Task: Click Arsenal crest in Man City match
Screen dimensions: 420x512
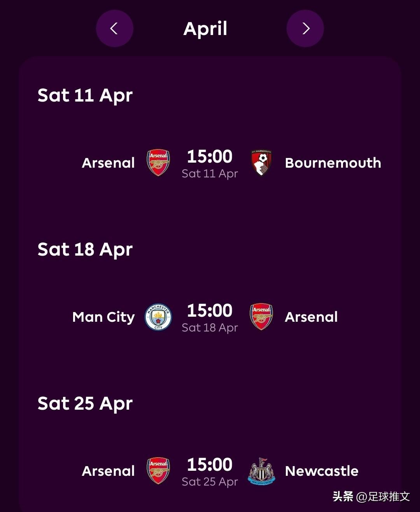Action: [x=261, y=317]
